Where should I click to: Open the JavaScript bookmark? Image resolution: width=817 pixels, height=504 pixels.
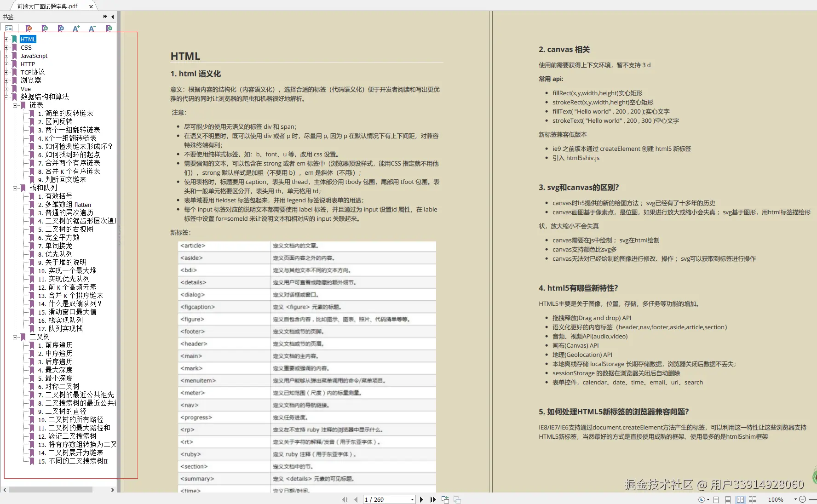pos(34,56)
